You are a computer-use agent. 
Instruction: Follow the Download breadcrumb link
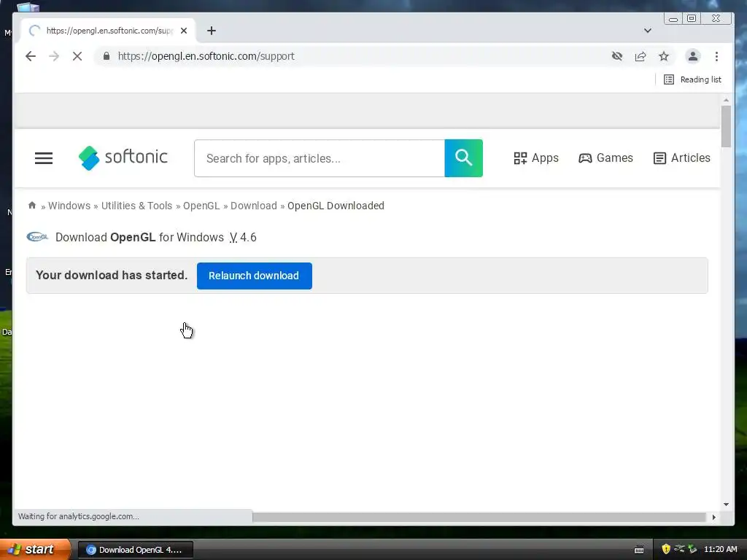(x=253, y=206)
